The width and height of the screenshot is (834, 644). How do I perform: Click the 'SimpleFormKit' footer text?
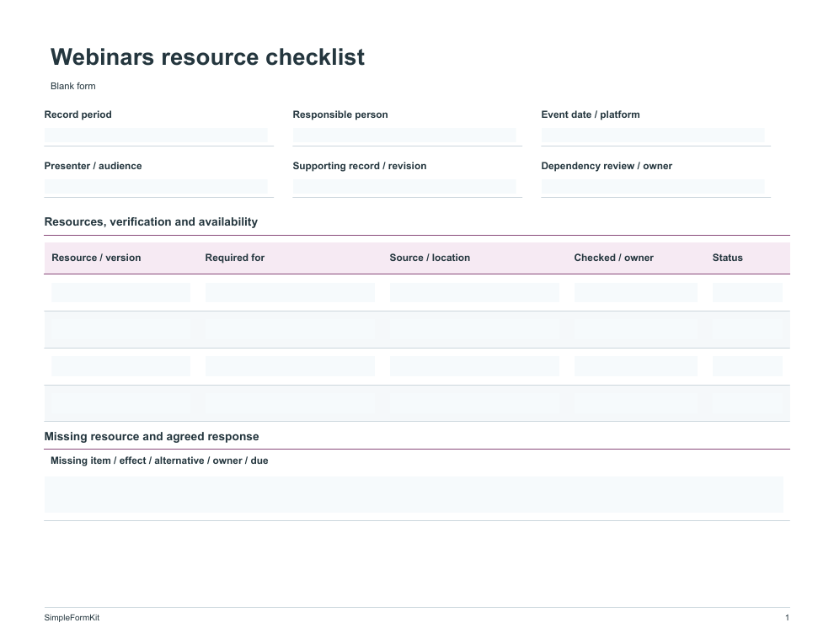72,617
